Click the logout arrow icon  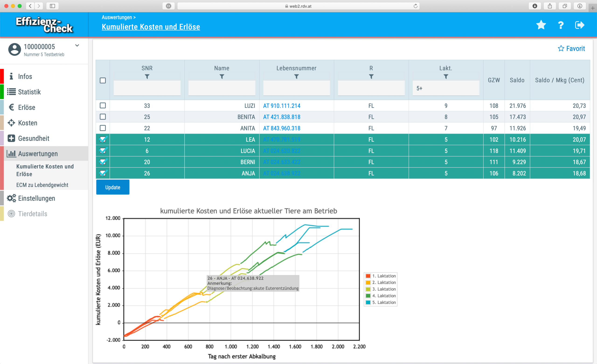click(x=580, y=25)
